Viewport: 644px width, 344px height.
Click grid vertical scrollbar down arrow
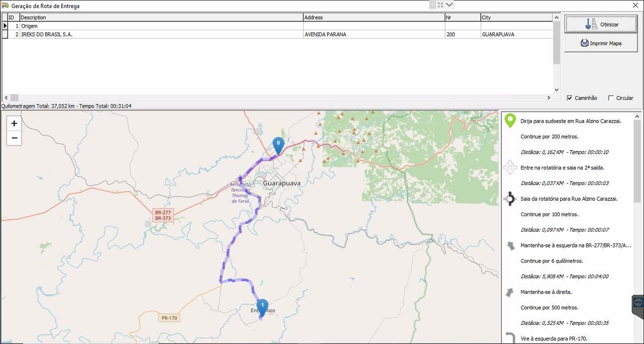557,90
